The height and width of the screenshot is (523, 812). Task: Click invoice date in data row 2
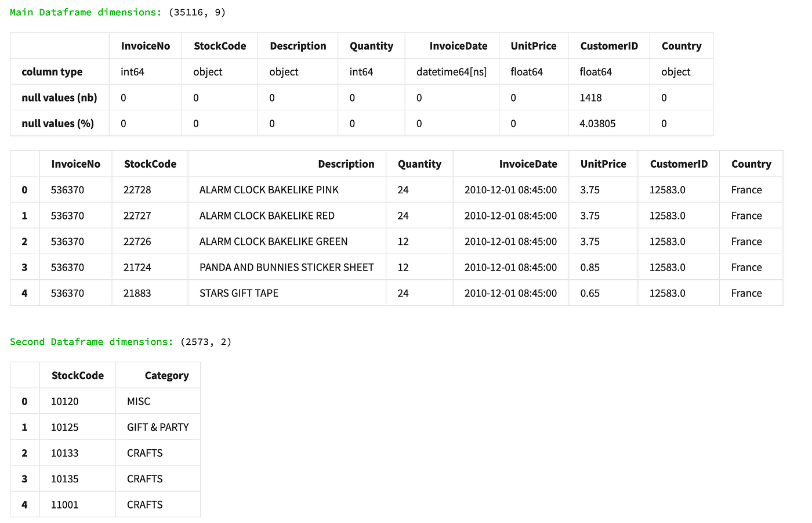coord(511,241)
